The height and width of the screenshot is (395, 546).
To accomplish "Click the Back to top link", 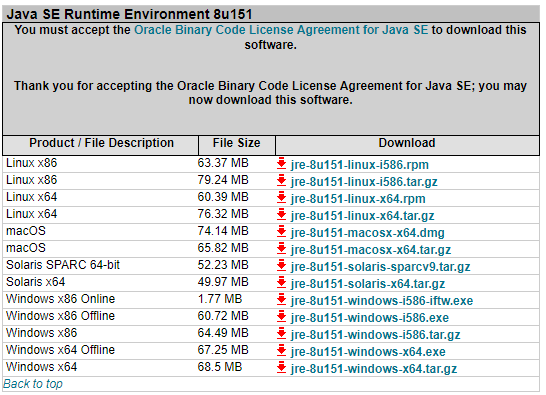I will pos(33,384).
